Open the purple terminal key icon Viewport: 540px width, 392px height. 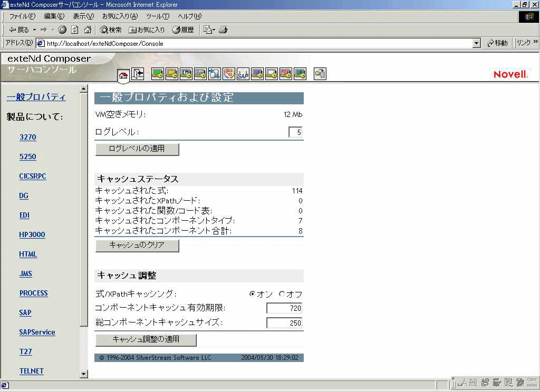point(257,74)
